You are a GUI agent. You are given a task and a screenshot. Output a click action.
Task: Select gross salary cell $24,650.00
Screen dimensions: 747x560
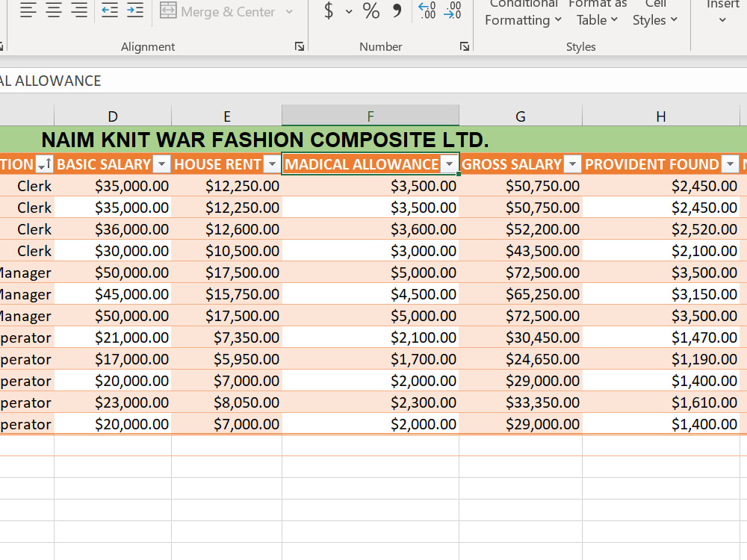(x=521, y=359)
